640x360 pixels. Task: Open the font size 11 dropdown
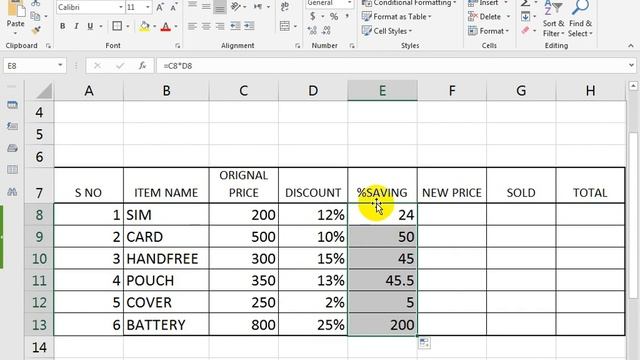[147, 7]
